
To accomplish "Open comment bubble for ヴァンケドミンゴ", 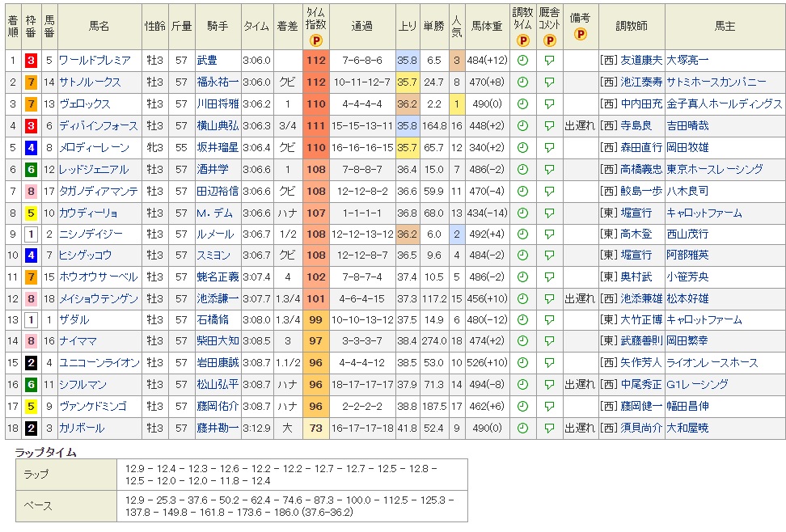I will tap(549, 406).
